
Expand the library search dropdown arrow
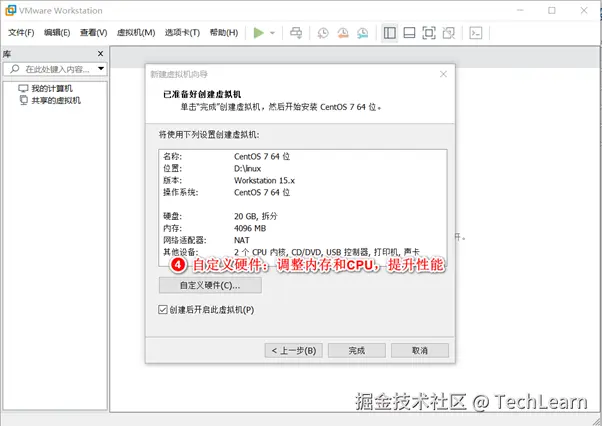pyautogui.click(x=101, y=69)
